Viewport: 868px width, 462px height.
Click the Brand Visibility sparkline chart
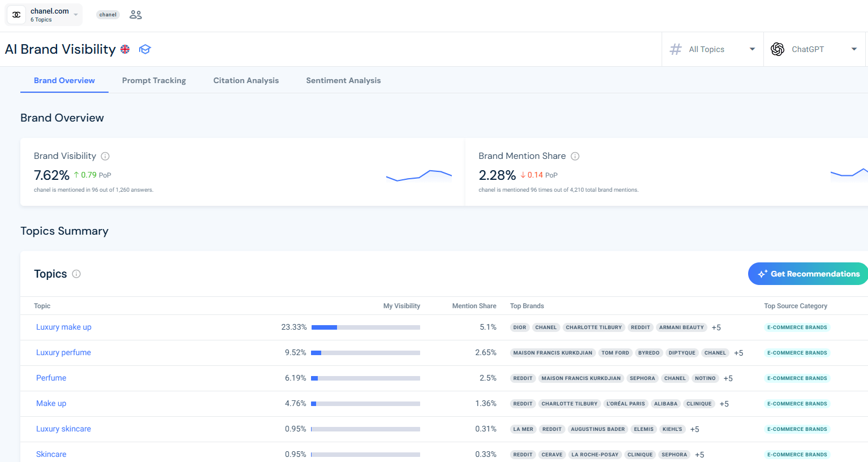point(419,175)
